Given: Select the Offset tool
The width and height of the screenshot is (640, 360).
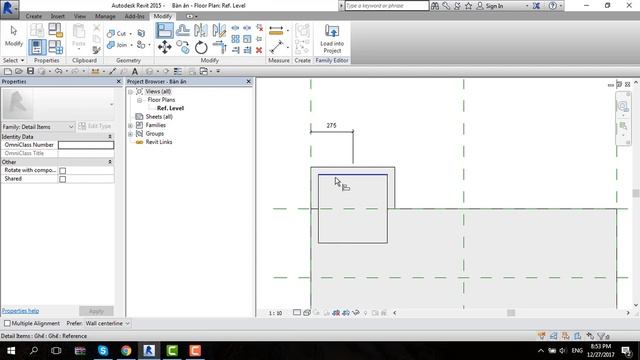Looking at the screenshot, I should coord(182,31).
